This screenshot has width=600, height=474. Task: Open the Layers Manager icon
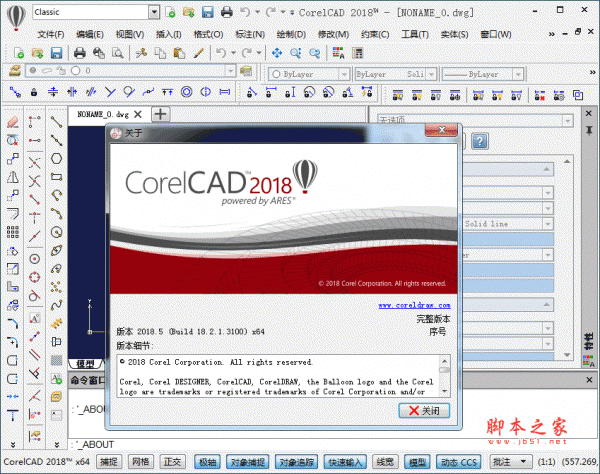point(15,71)
